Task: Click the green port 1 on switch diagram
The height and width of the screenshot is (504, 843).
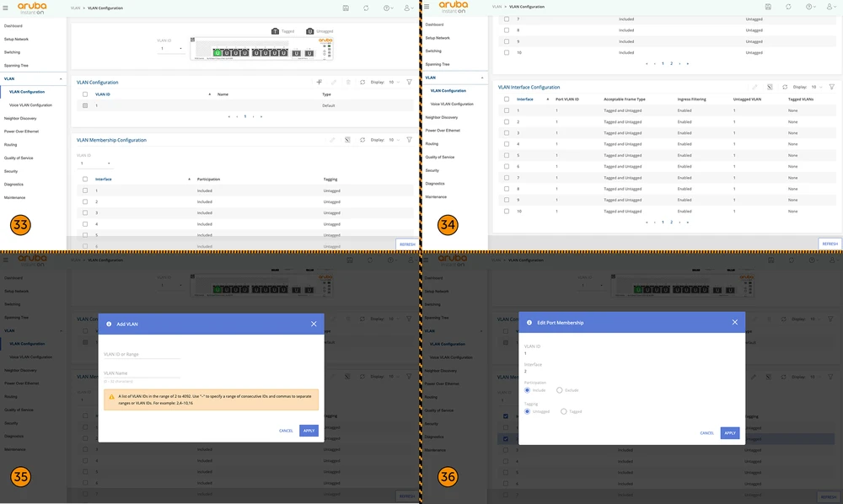Action: [217, 52]
